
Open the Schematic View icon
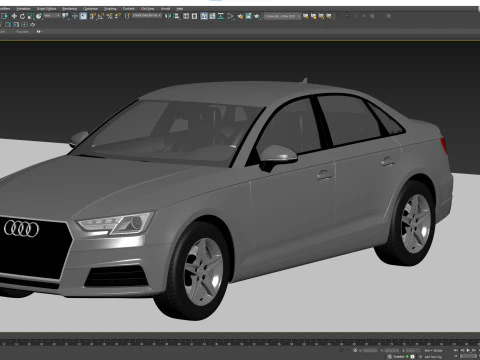pos(221,16)
